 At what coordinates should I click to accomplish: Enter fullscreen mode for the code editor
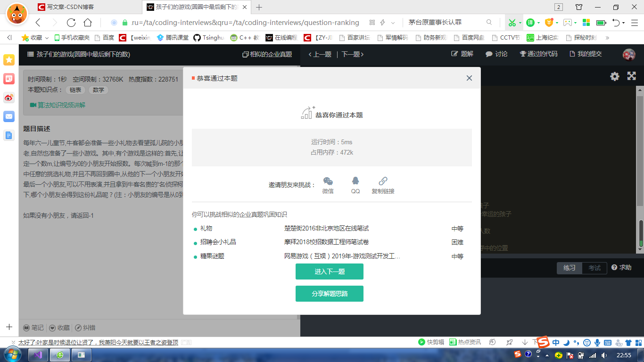pos(631,76)
